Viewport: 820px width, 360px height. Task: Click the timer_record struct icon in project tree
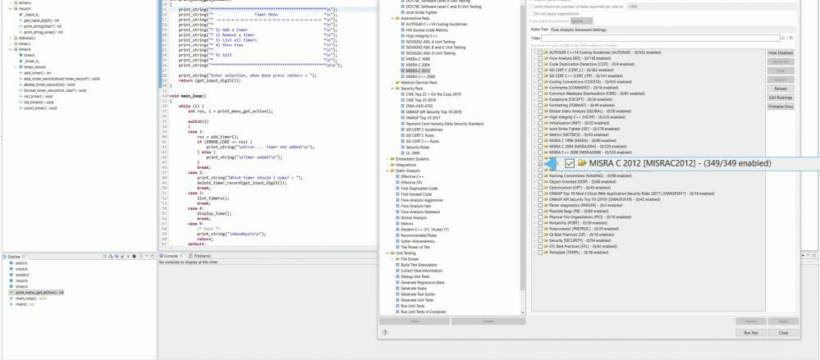(21, 67)
